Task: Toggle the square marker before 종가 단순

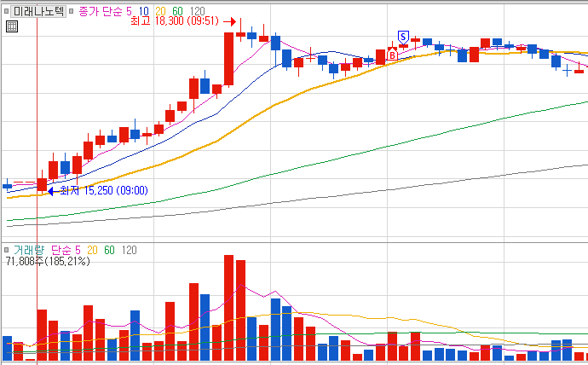Action: [71, 11]
